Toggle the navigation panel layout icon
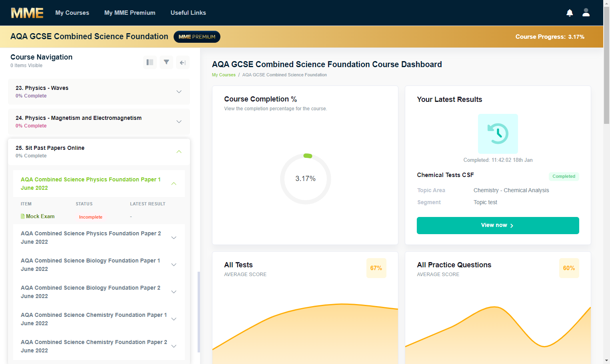Image resolution: width=610 pixels, height=364 pixels. click(x=150, y=62)
